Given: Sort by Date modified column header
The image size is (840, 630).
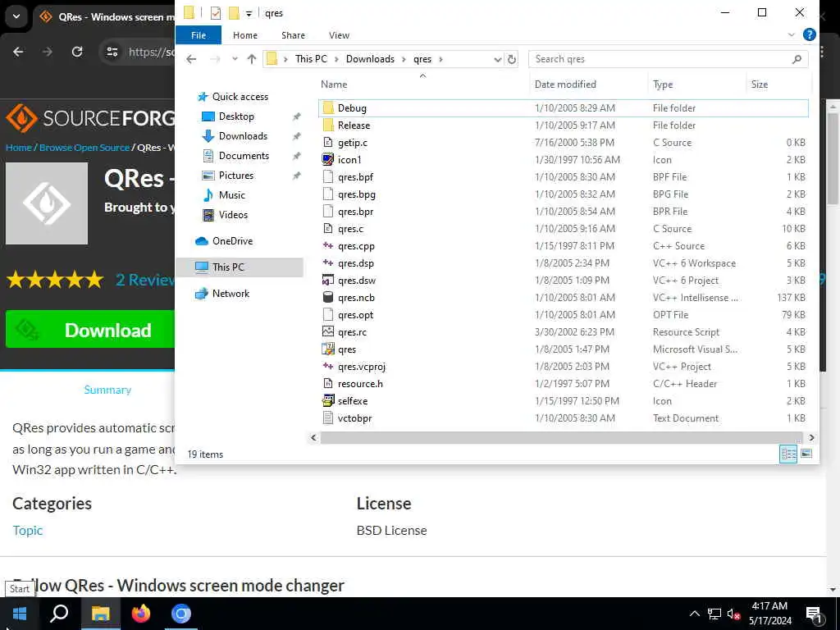Looking at the screenshot, I should pyautogui.click(x=565, y=84).
